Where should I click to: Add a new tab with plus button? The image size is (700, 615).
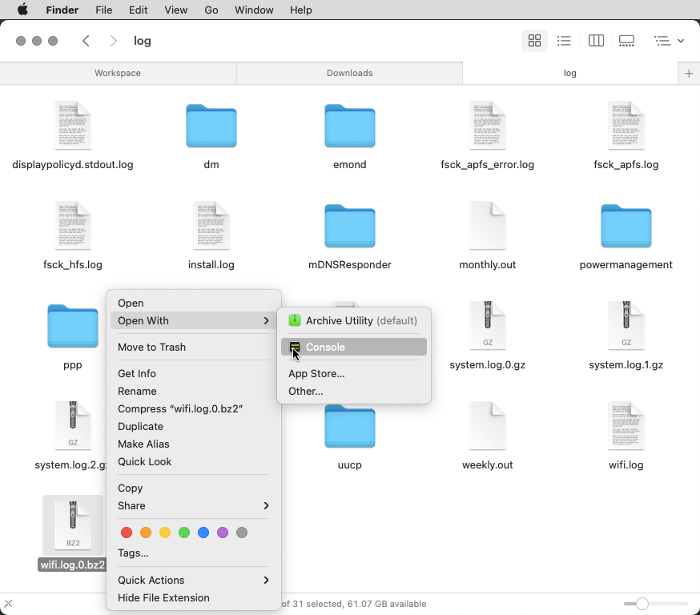(688, 73)
